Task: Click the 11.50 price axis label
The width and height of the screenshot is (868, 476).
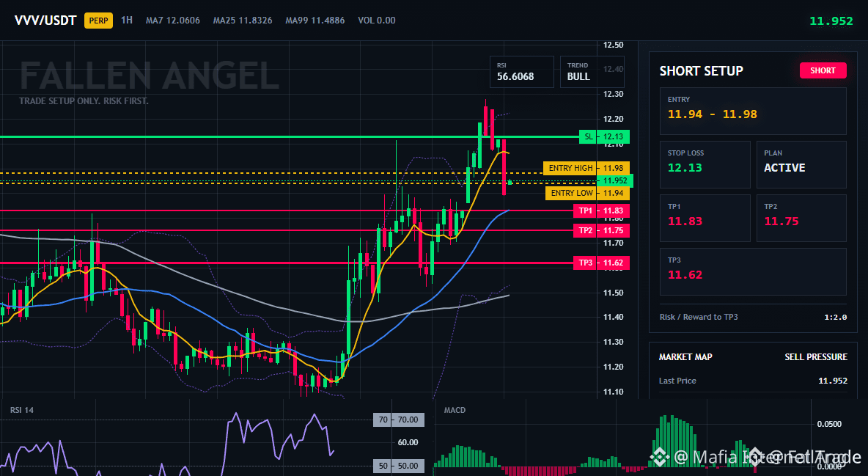Action: pyautogui.click(x=613, y=293)
